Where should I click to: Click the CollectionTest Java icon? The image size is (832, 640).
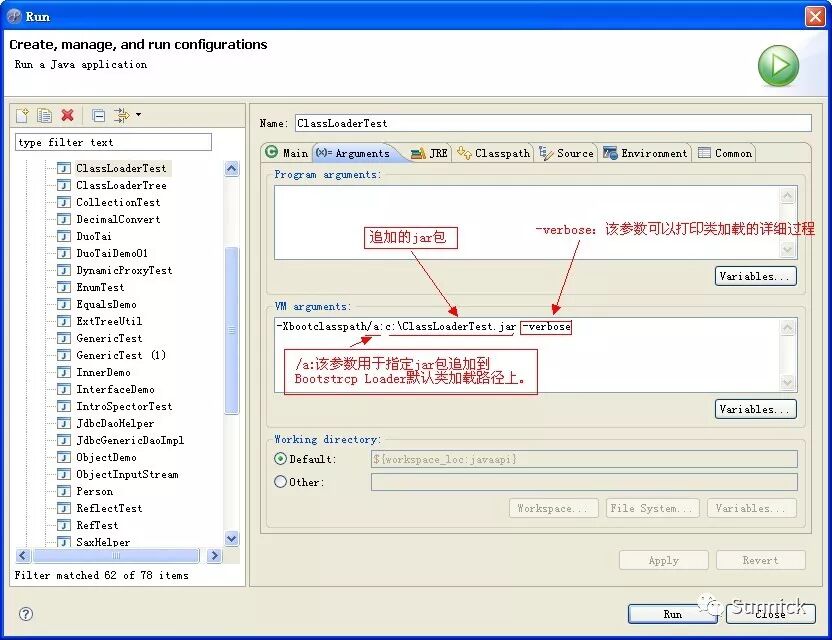(64, 202)
